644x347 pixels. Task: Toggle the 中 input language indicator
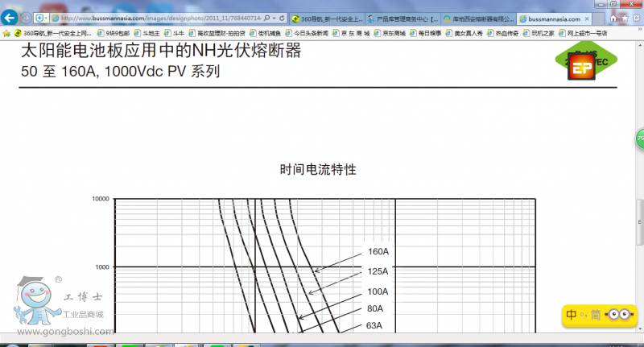pyautogui.click(x=570, y=315)
